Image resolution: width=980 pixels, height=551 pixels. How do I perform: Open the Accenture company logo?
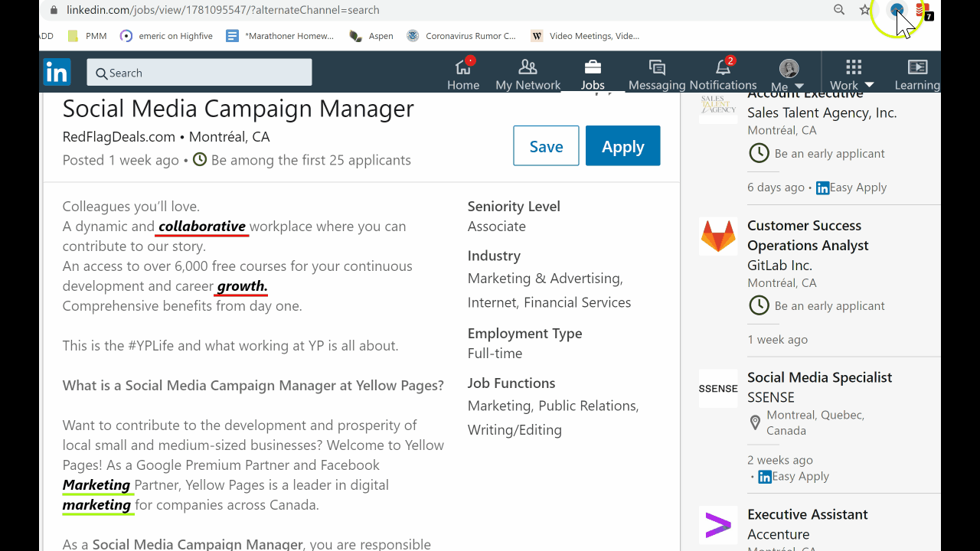coord(718,525)
